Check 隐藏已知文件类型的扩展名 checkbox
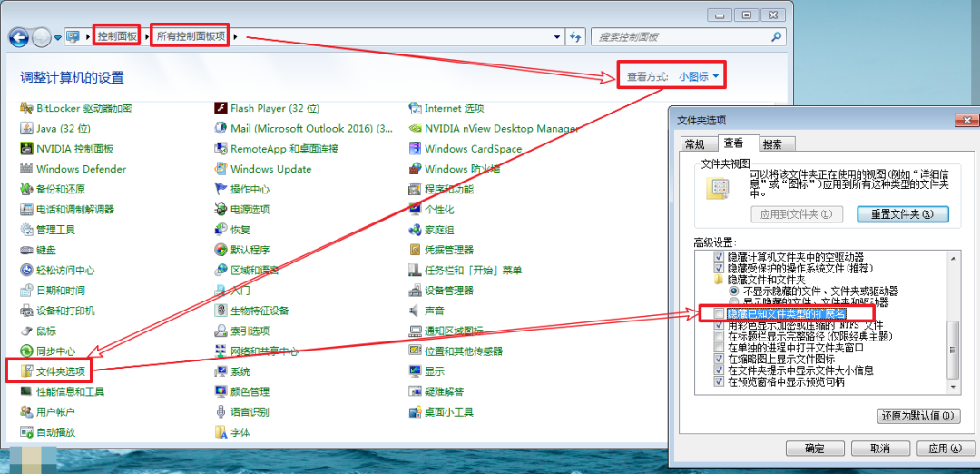This screenshot has height=474, width=980. coord(718,312)
